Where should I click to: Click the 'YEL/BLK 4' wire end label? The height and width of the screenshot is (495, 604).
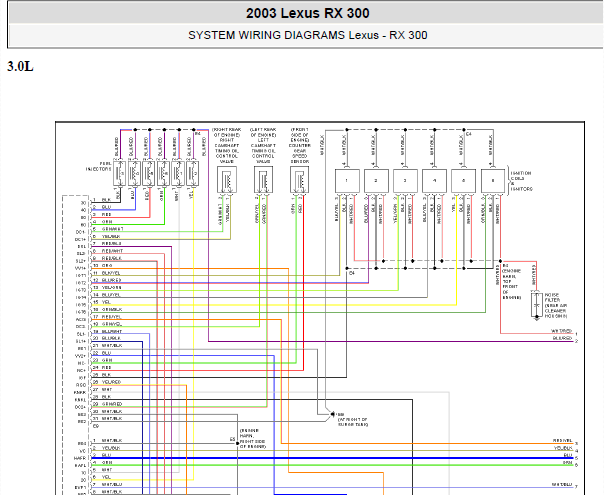coord(565,448)
